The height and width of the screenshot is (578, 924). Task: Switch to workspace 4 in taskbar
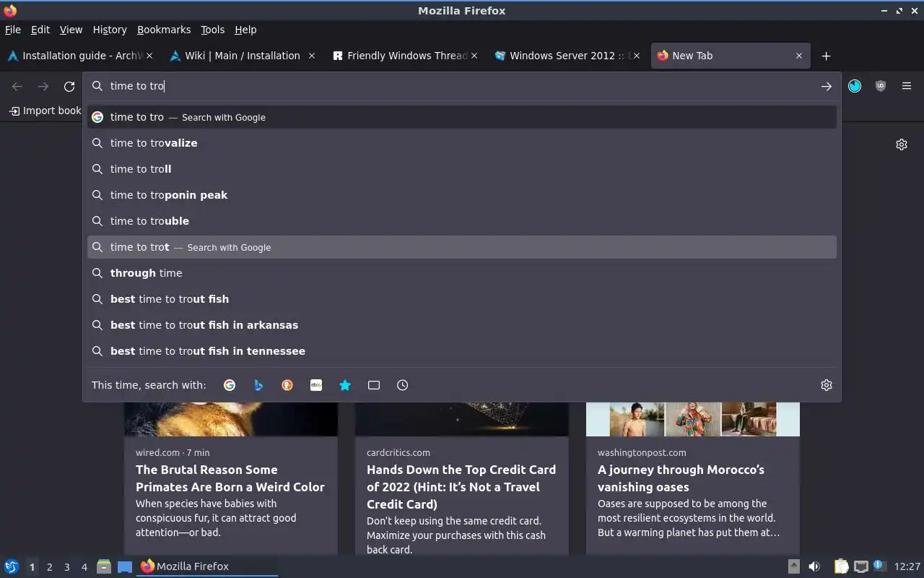coord(84,567)
